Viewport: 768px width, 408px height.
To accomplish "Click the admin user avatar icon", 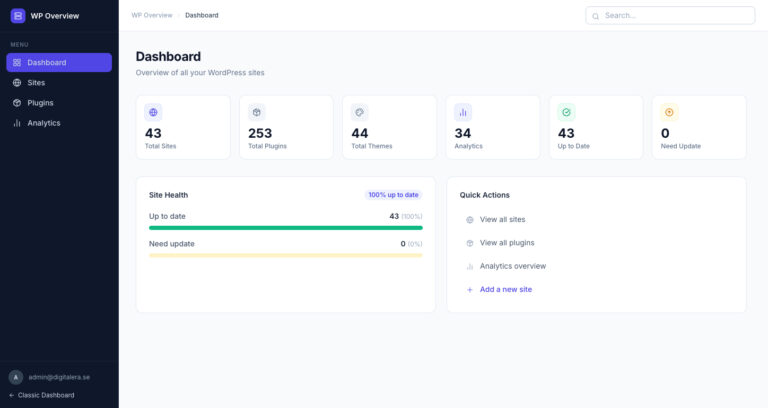I will click(16, 377).
